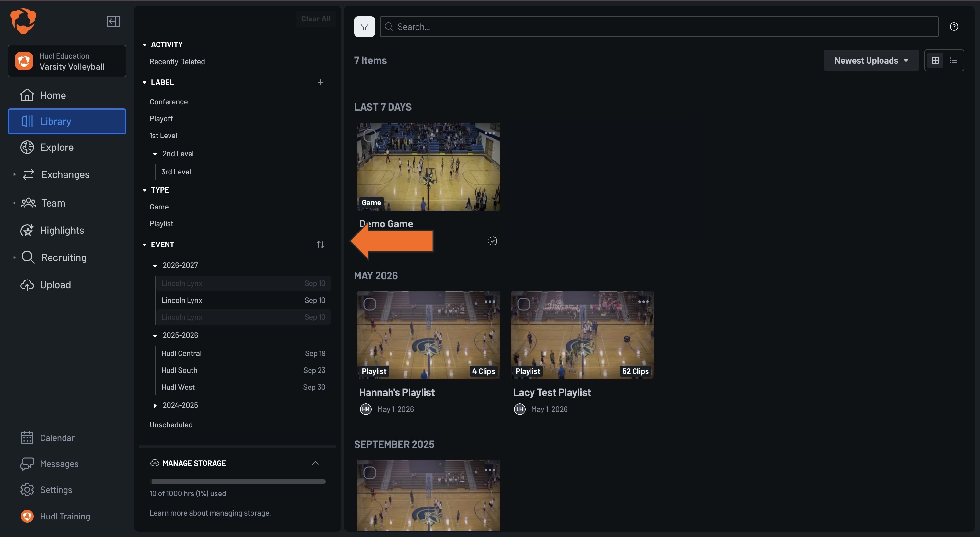Click the Clear All button
The width and height of the screenshot is (980, 537).
[315, 19]
